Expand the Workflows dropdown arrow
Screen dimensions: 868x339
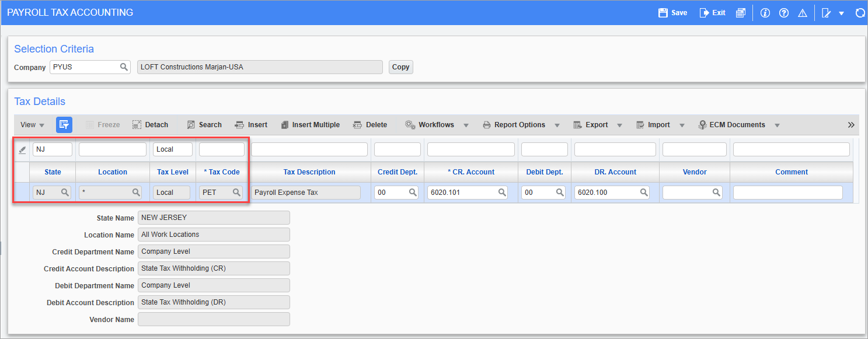click(x=466, y=125)
